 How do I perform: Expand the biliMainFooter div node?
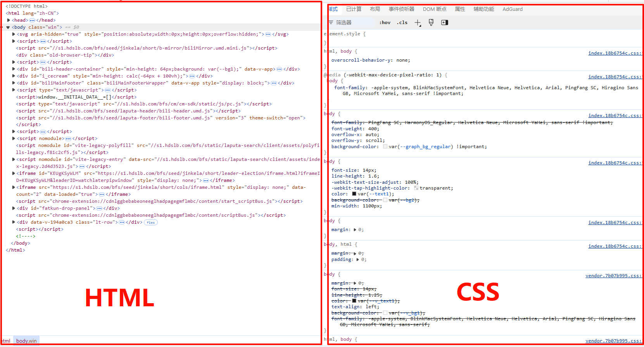point(14,83)
